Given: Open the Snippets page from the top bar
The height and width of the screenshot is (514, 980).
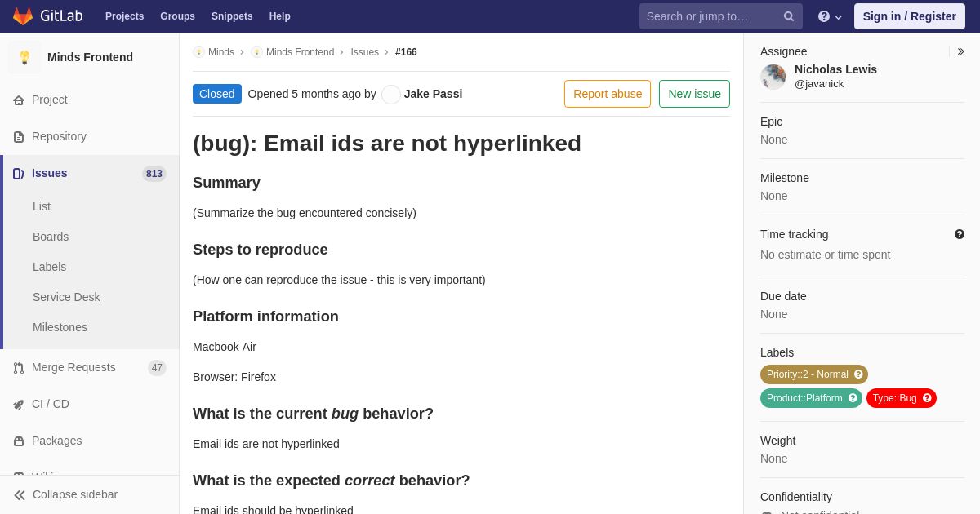Looking at the screenshot, I should tap(232, 16).
